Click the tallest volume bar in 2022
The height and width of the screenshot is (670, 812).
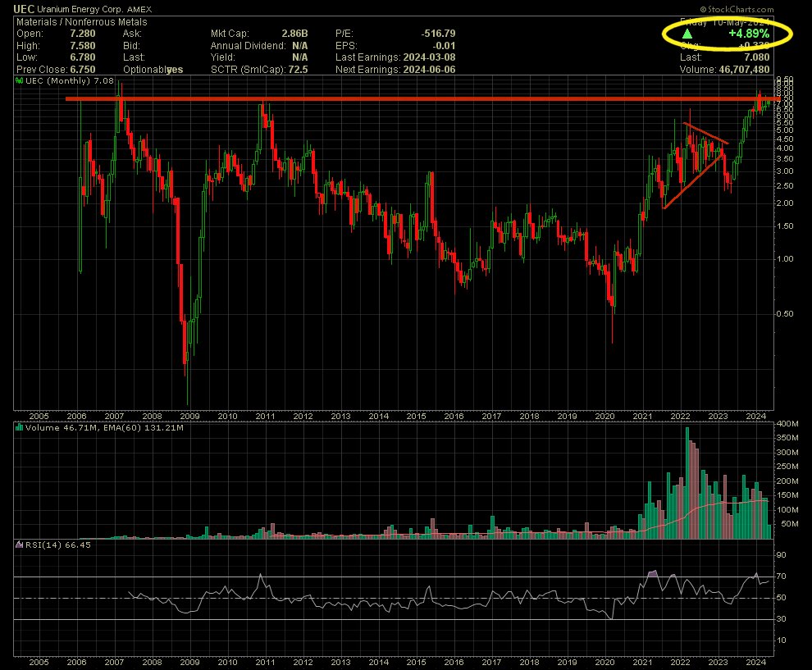[x=687, y=484]
